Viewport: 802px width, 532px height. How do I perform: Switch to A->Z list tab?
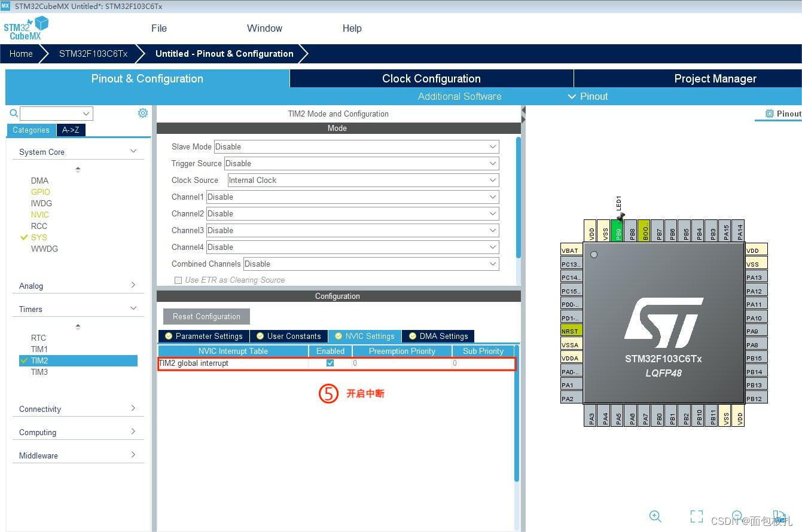71,130
